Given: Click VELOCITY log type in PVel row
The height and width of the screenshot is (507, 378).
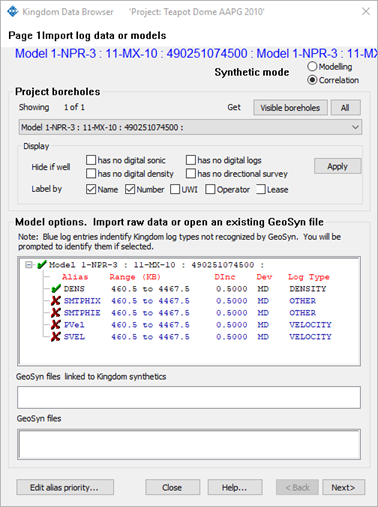Looking at the screenshot, I should tap(310, 325).
